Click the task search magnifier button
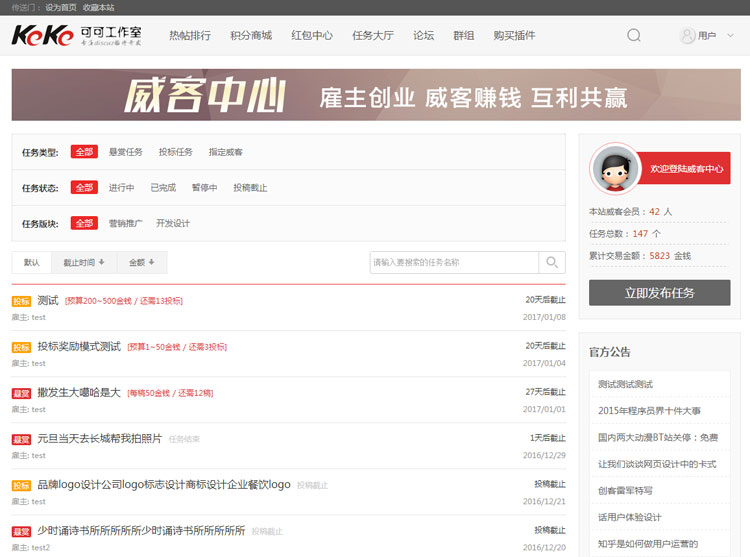 tap(552, 262)
